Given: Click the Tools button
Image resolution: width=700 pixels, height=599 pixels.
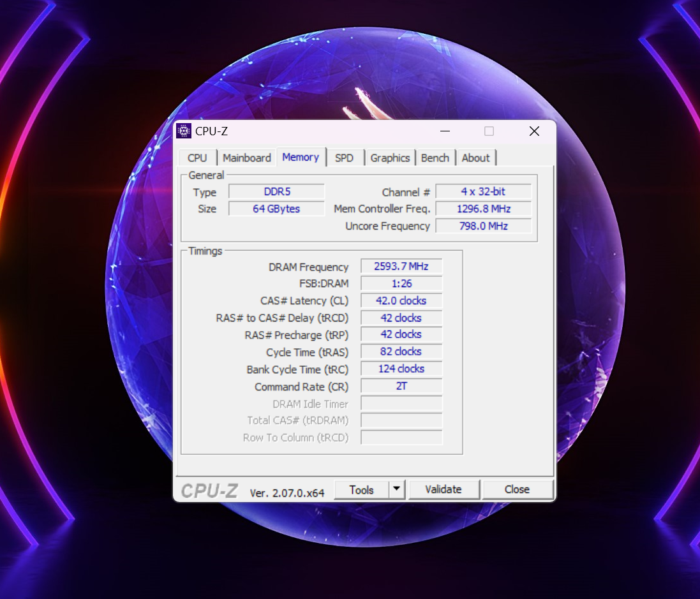Looking at the screenshot, I should coord(362,490).
